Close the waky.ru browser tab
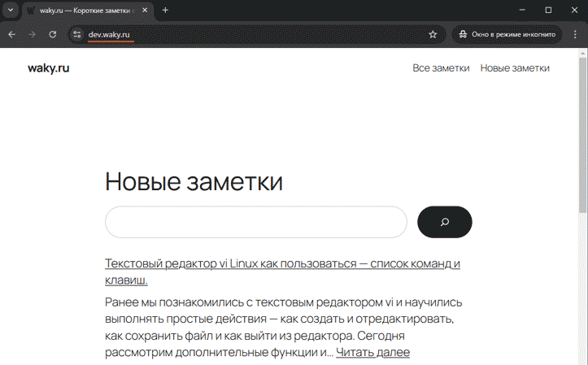The height and width of the screenshot is (365, 588). [x=145, y=11]
